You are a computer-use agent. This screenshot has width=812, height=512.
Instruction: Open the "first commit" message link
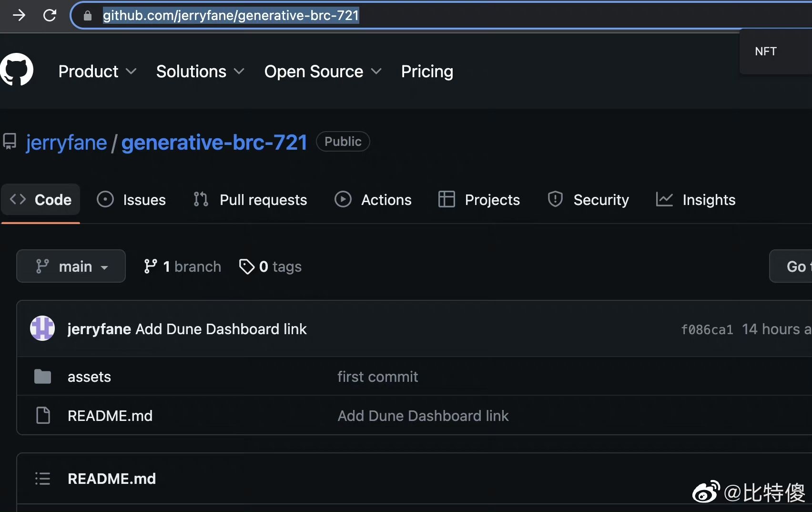click(x=378, y=377)
